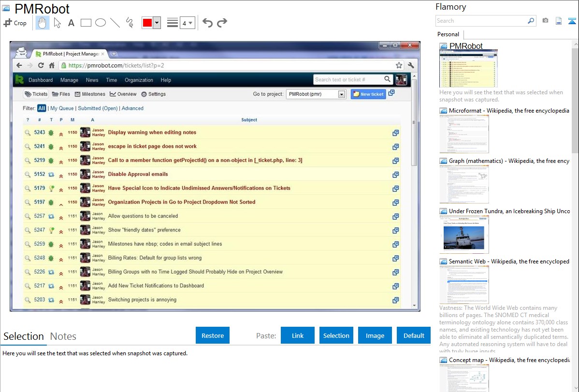Image resolution: width=579 pixels, height=392 pixels.
Task: Open the Personal tab
Action: pyautogui.click(x=448, y=34)
